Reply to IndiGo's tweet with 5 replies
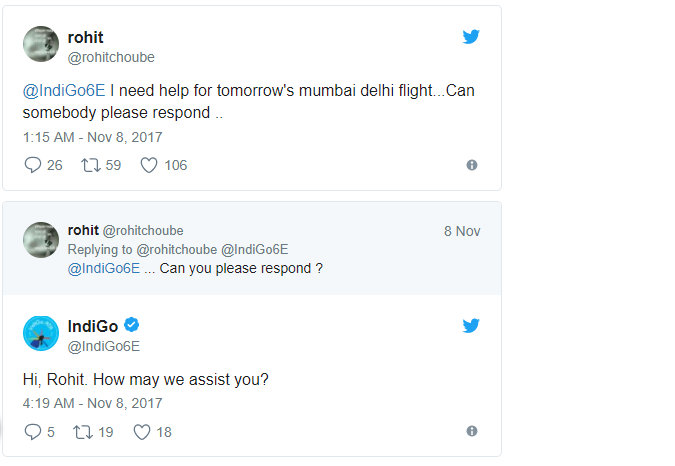Viewport: 675px width, 466px height. (32, 432)
